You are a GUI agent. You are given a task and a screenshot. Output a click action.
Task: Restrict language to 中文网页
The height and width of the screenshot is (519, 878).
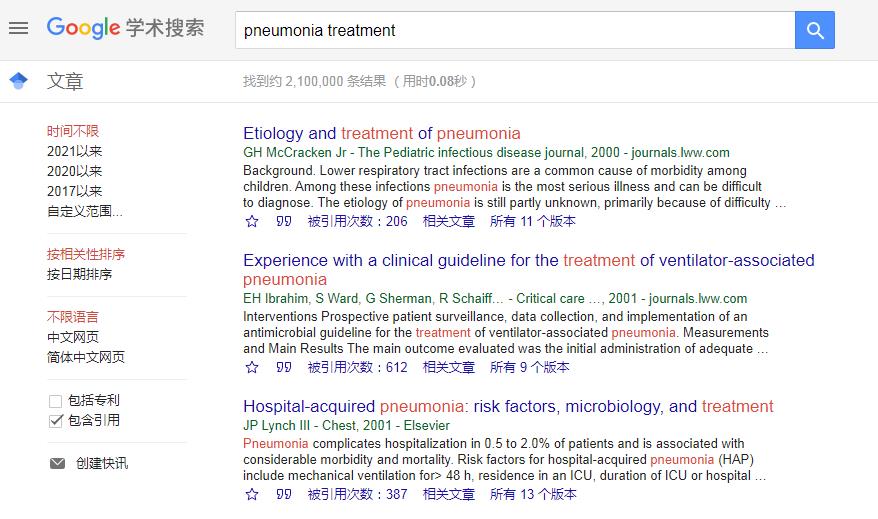73,337
